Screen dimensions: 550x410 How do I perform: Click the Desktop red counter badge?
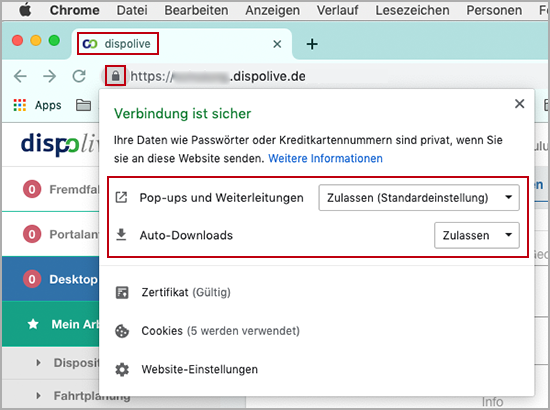(x=32, y=279)
